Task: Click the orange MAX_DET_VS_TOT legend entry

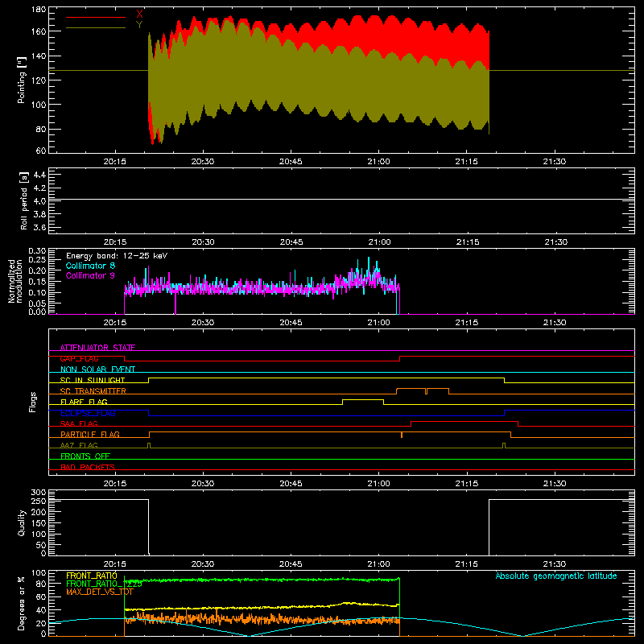Action: coord(99,592)
